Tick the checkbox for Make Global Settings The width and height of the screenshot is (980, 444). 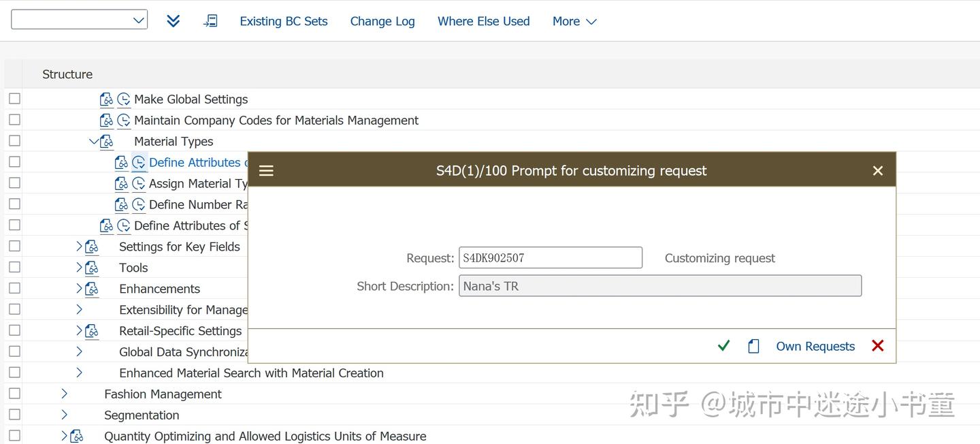point(14,98)
